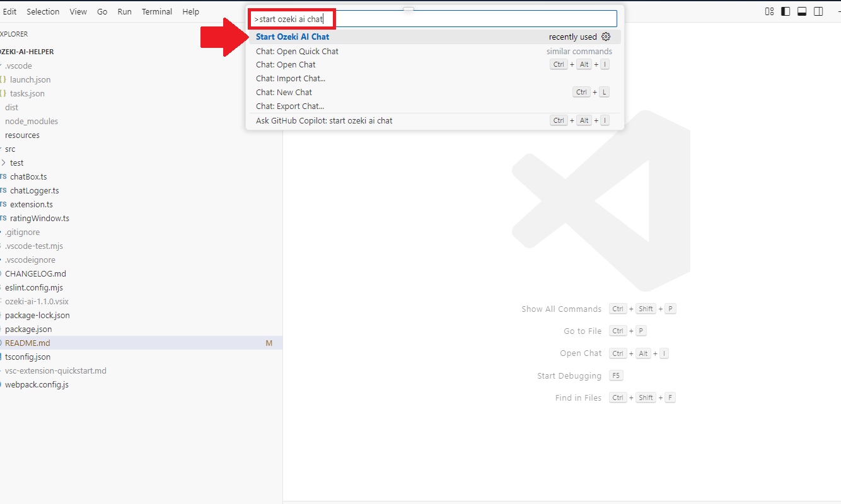The width and height of the screenshot is (841, 504).
Task: Open the Customize Layout icon in title bar
Action: tap(769, 11)
